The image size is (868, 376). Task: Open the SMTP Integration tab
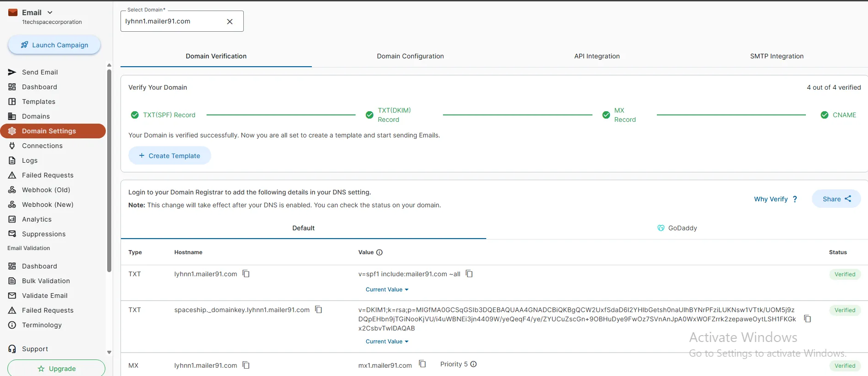pos(776,56)
